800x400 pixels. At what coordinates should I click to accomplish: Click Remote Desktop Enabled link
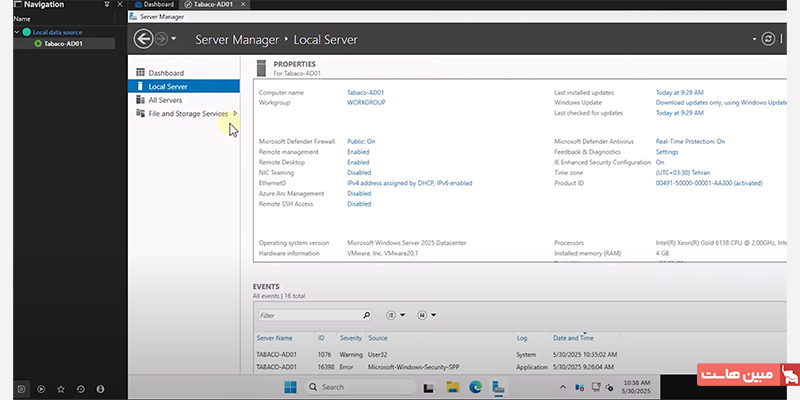coord(358,162)
